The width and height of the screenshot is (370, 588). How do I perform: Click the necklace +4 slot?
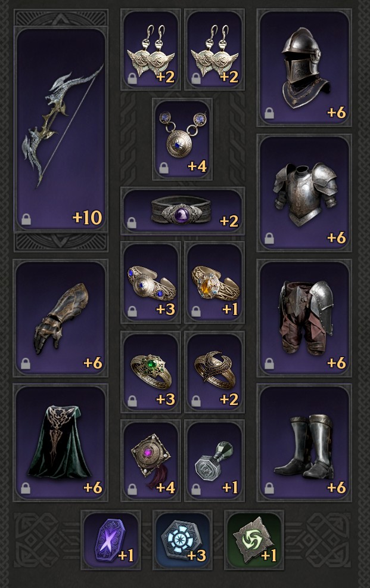tap(182, 139)
